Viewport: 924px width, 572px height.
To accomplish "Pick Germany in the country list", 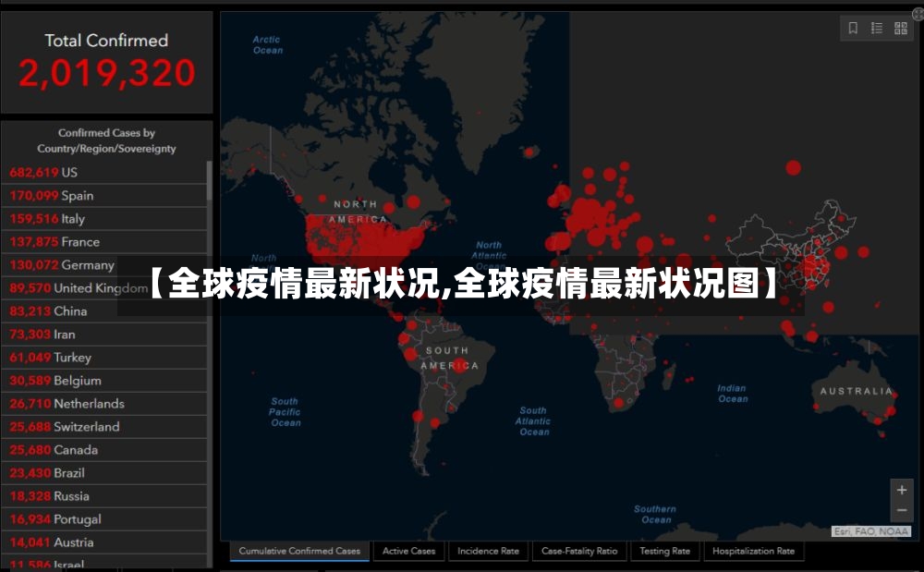I will pos(104,265).
